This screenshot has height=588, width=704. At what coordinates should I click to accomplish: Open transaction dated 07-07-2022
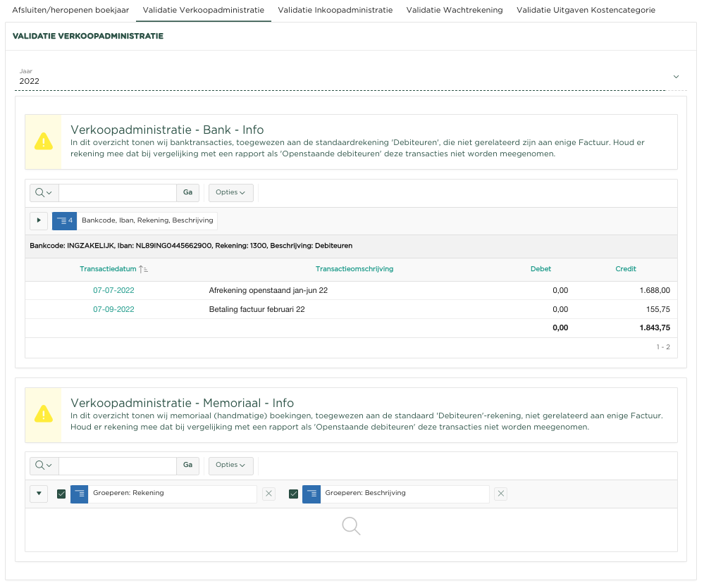point(113,290)
